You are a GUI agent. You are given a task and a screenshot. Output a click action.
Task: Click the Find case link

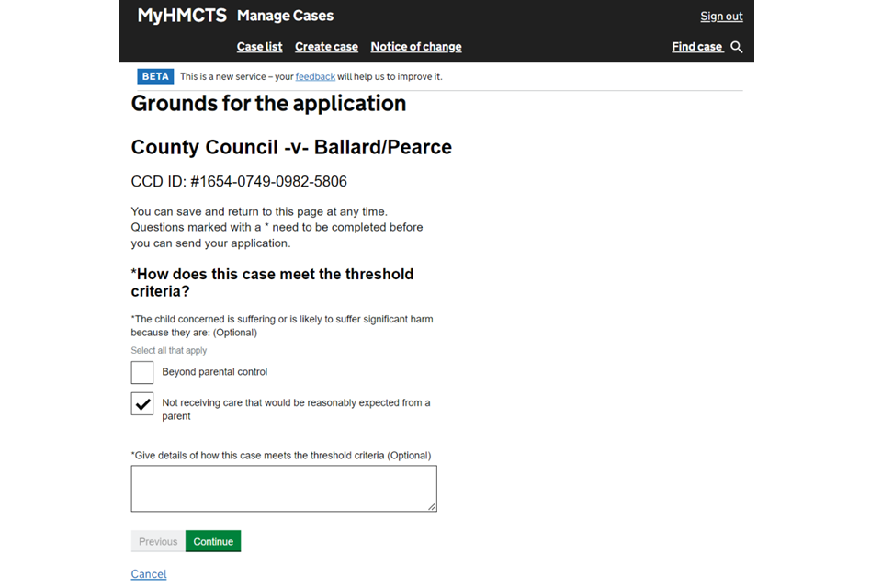point(696,47)
